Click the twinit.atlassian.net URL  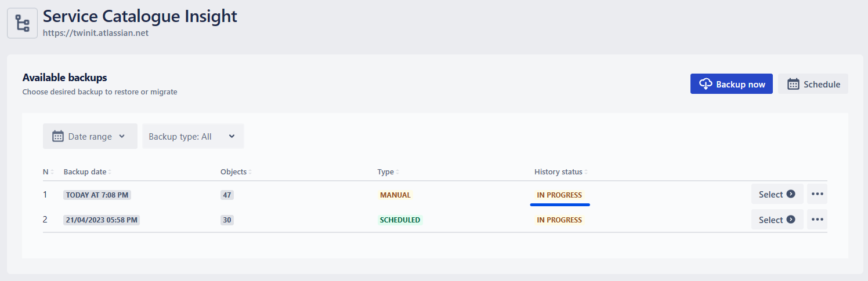coord(96,33)
